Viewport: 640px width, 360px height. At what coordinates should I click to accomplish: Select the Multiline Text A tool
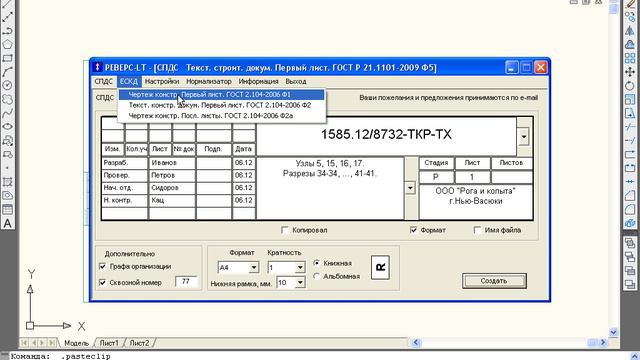[x=7, y=223]
